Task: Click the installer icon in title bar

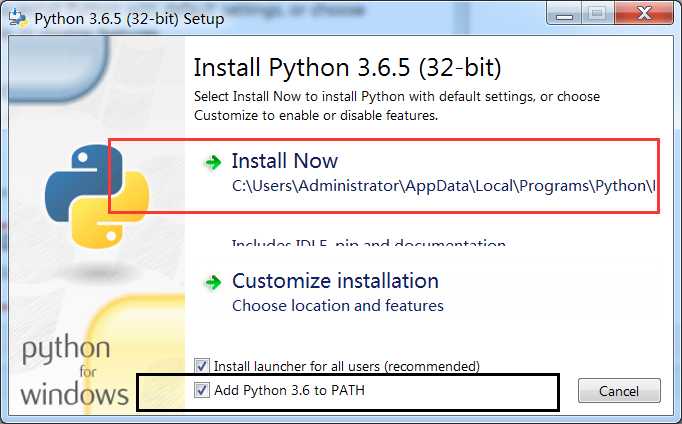Action: point(18,18)
